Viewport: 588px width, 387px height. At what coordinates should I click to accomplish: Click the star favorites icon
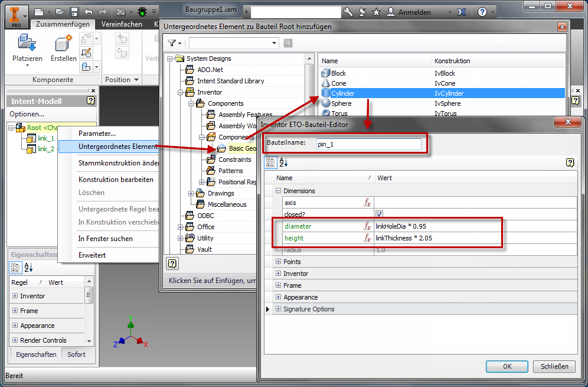(376, 12)
